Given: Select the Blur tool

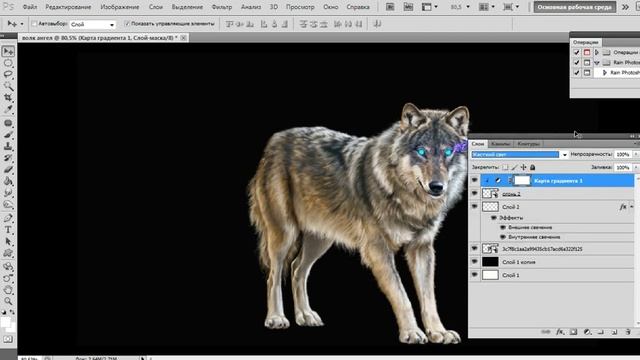Looking at the screenshot, I should [8, 193].
